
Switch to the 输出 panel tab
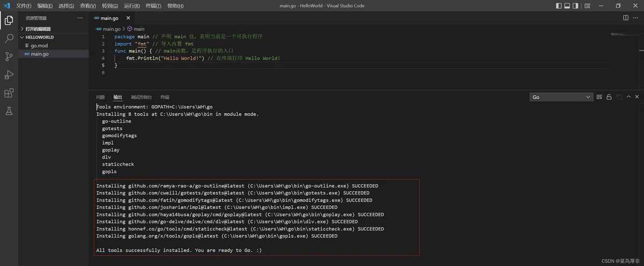(118, 97)
